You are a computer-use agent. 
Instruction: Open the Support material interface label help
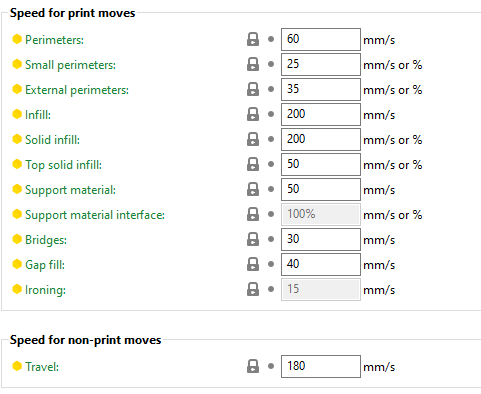[x=95, y=215]
